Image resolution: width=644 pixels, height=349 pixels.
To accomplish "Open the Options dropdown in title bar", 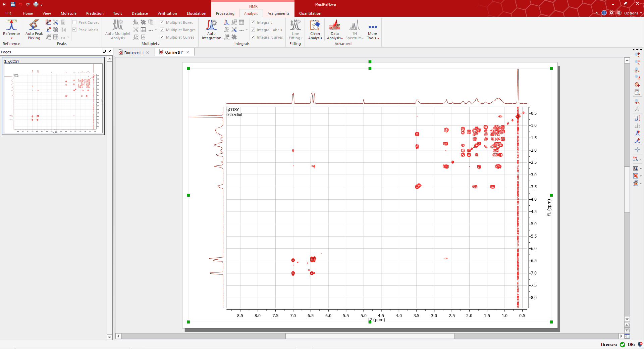I will pyautogui.click(x=633, y=13).
